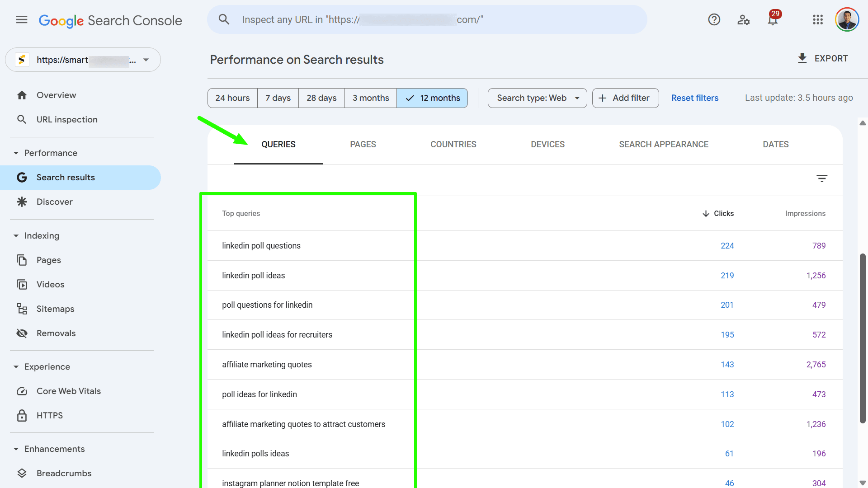Click the Removals crossed-eye icon
Image resolution: width=868 pixels, height=488 pixels.
click(22, 333)
